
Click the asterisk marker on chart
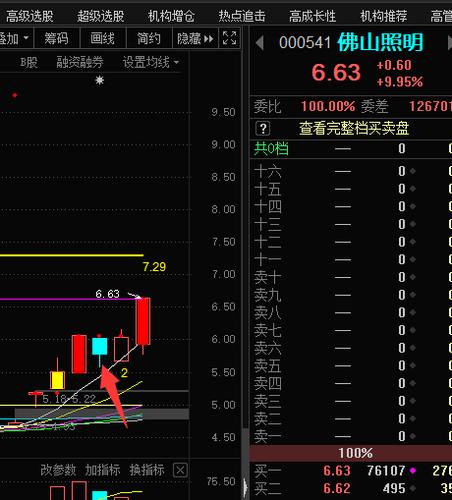coord(99,80)
